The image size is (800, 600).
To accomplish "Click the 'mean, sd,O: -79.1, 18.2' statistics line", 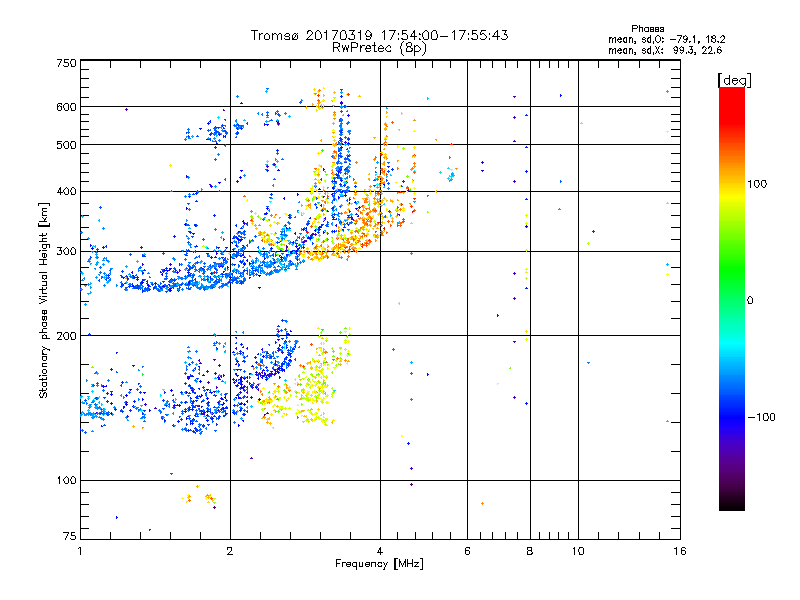I will coord(666,39).
